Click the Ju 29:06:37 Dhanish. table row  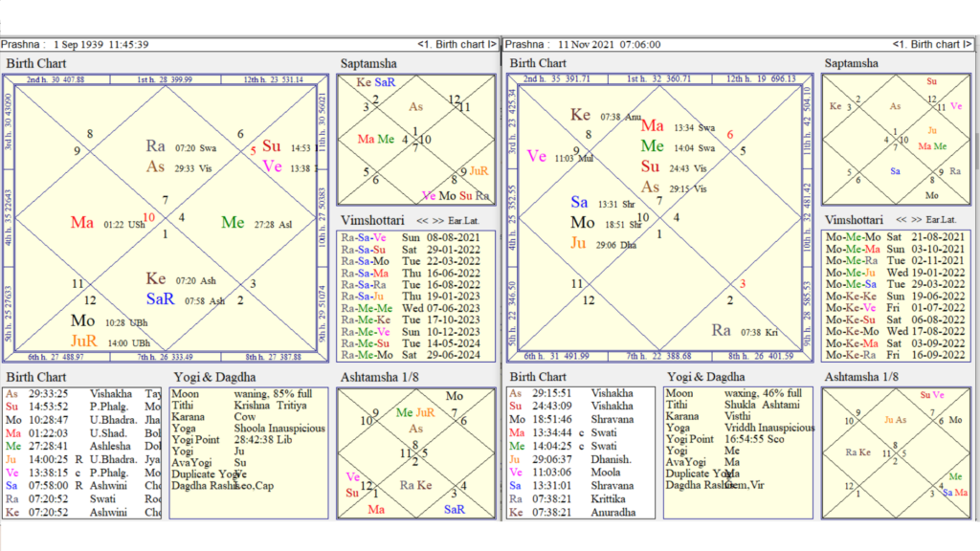(x=581, y=459)
